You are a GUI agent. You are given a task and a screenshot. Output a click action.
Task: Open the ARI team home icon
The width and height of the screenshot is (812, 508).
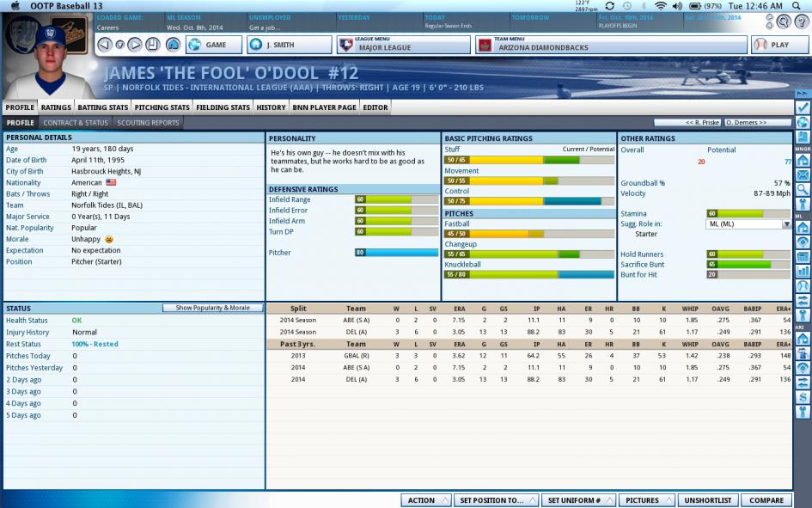coord(803,339)
